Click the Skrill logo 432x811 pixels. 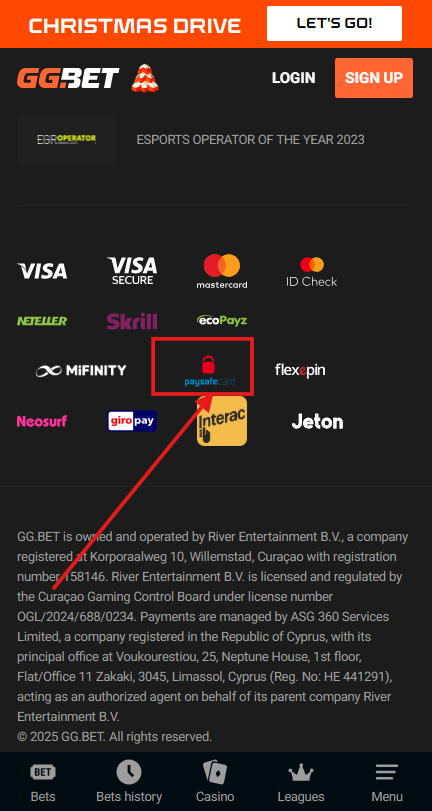pos(132,321)
